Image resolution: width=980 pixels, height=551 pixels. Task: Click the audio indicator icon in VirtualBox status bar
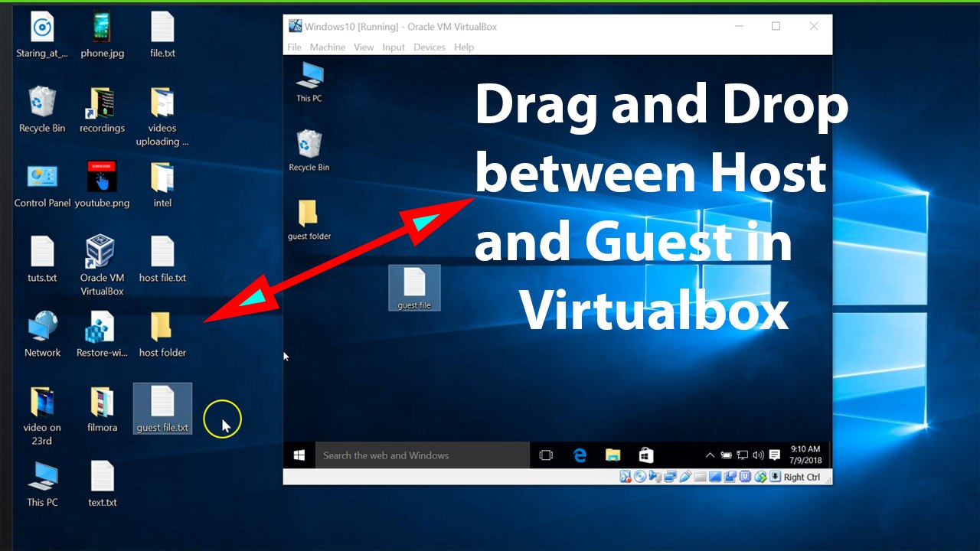655,477
